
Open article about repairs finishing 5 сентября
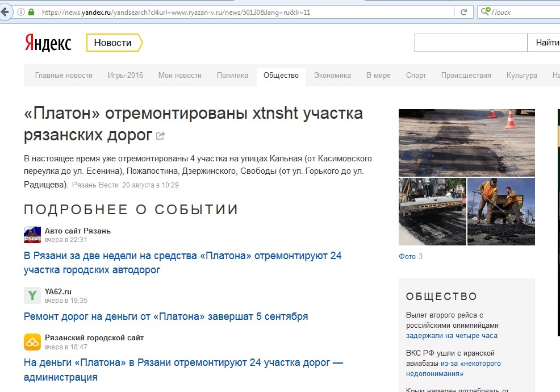[166, 316]
